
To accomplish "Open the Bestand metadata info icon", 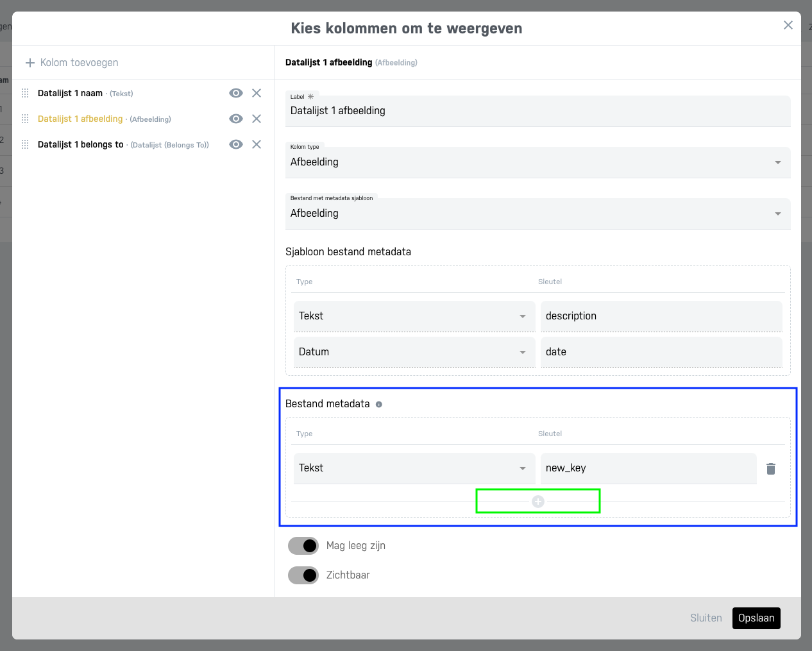I will coord(379,404).
